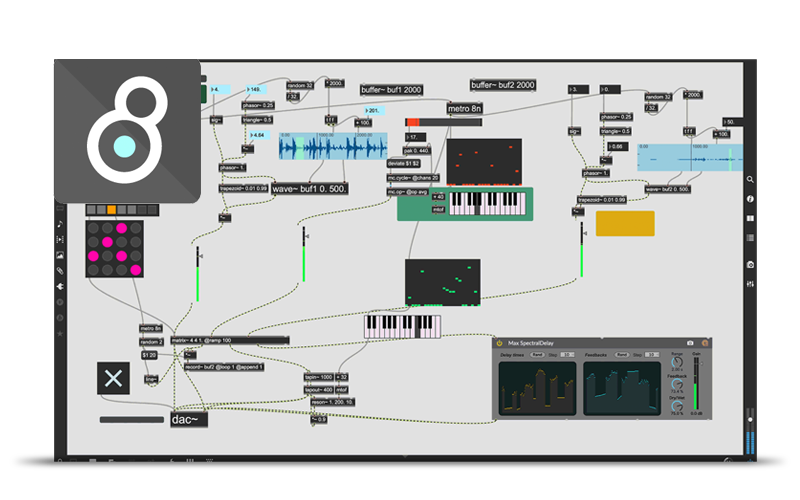Click the paperclip snippets icon in left sidebar
This screenshot has height=500, width=800.
(x=60, y=271)
